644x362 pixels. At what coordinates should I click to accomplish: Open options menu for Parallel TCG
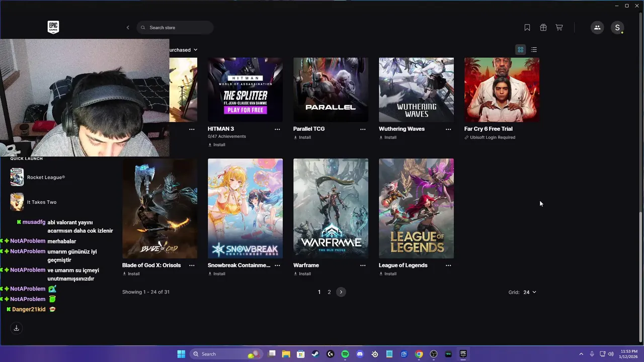(363, 129)
